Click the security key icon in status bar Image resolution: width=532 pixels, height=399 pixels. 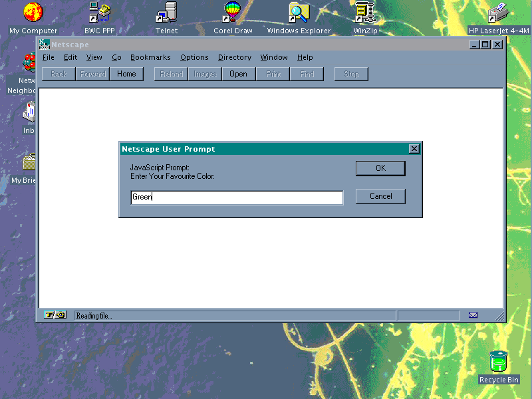click(x=56, y=315)
